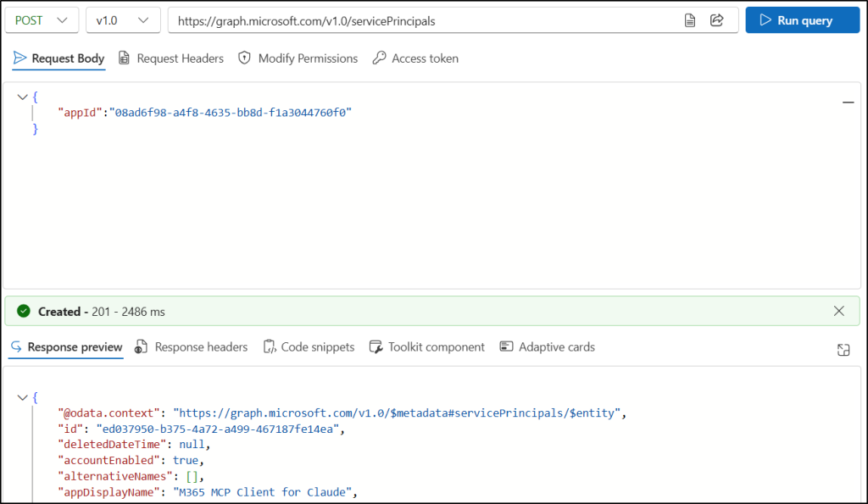Collapse the request body JSON object
Image resolution: width=868 pixels, height=504 pixels.
pos(22,97)
